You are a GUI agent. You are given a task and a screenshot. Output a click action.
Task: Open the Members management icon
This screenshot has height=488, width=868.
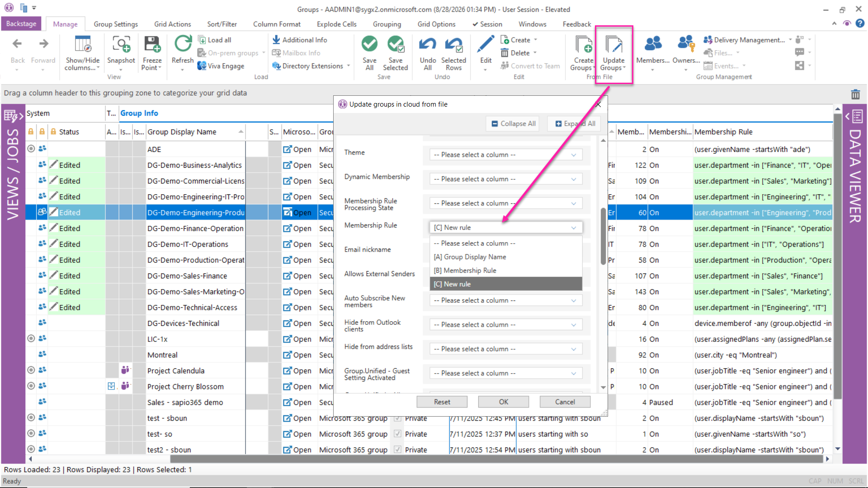click(x=653, y=44)
